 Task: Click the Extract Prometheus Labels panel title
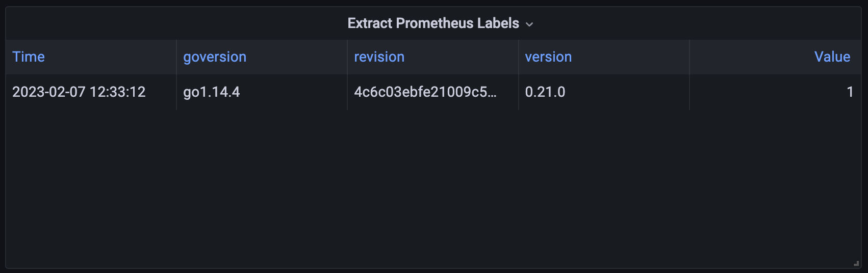[433, 23]
